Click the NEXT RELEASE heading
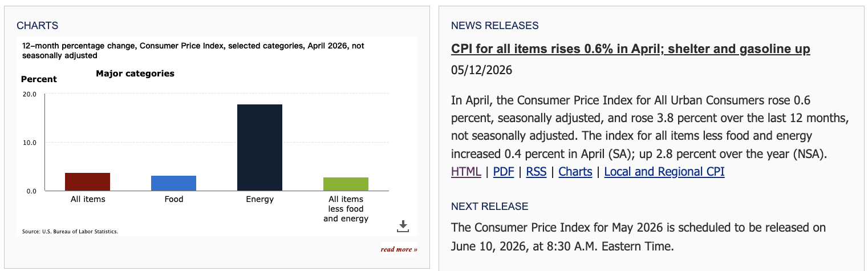Image resolution: width=868 pixels, height=271 pixels. click(x=490, y=207)
